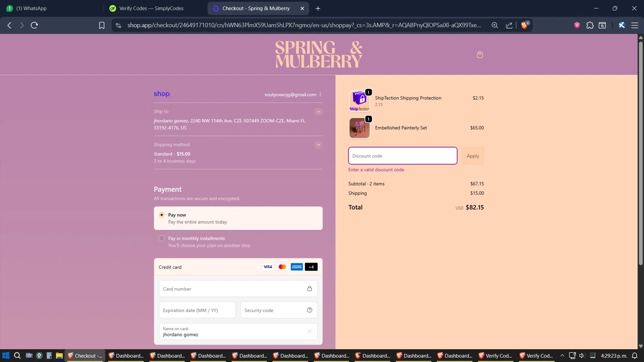Open Brave Shields lion icon
Image resolution: width=644 pixels, height=362 pixels.
point(524,25)
